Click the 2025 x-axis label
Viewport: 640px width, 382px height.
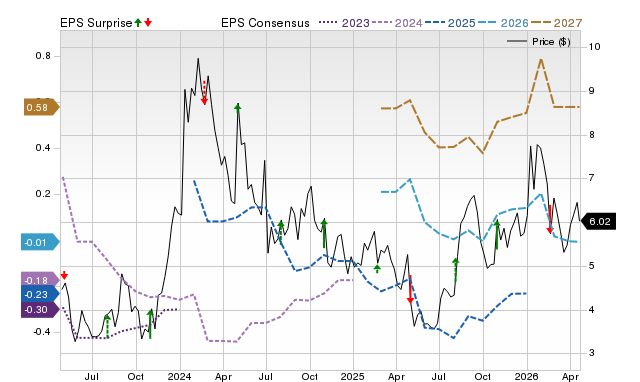[353, 376]
